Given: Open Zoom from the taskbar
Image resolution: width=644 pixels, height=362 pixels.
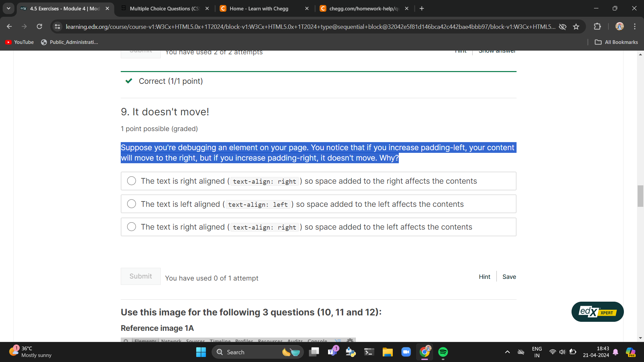Looking at the screenshot, I should pyautogui.click(x=406, y=352).
